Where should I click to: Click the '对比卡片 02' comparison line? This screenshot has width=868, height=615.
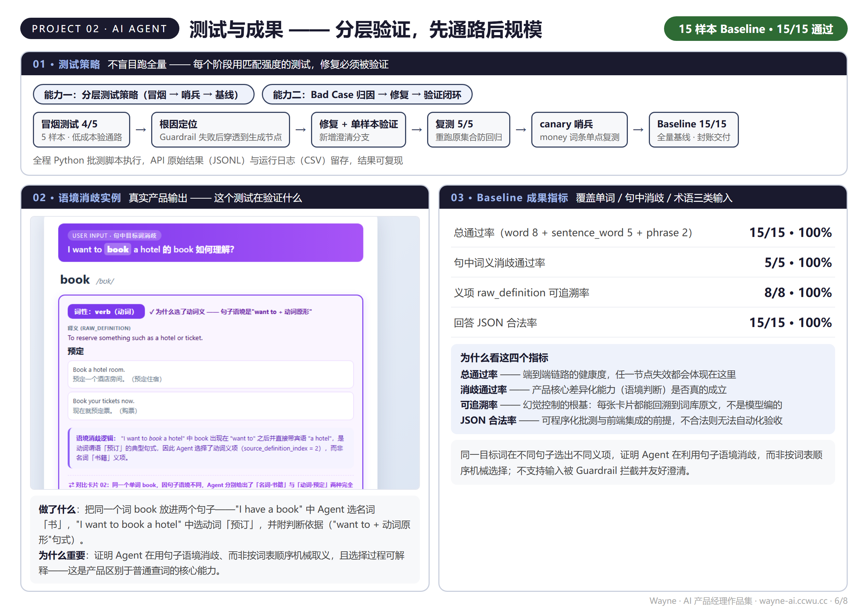pyautogui.click(x=210, y=485)
